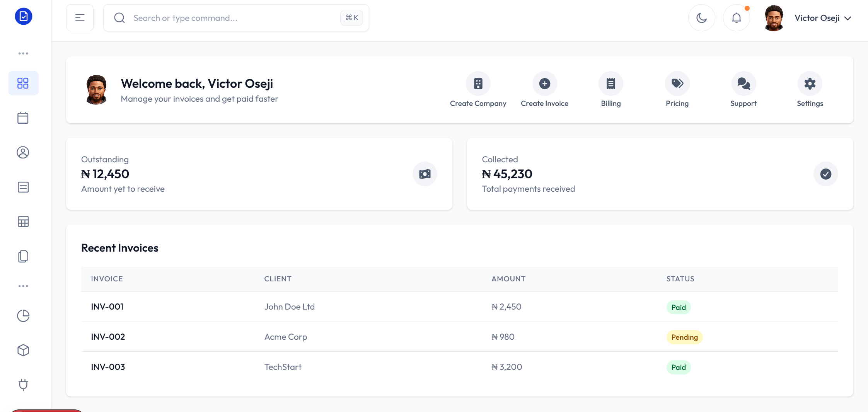Expand the lower sidebar more-options menu

pos(23,286)
